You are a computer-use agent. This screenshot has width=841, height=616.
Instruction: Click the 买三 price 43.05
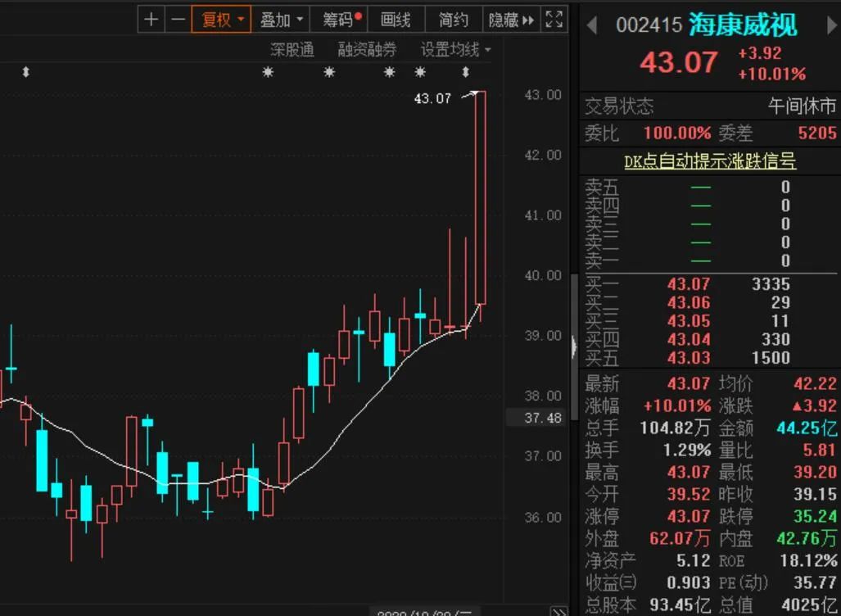689,321
